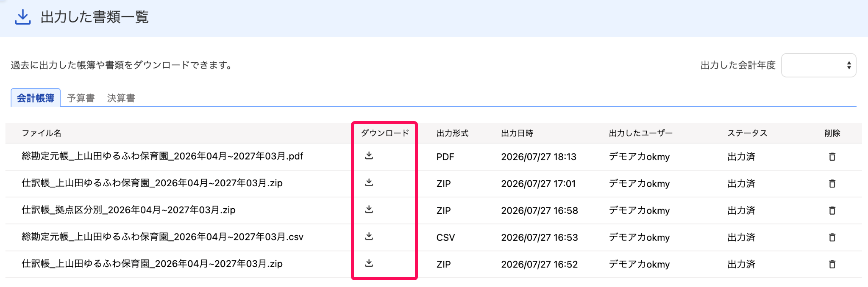868x287 pixels.
Task: Switch to the 予算書 tab
Action: pyautogui.click(x=81, y=98)
